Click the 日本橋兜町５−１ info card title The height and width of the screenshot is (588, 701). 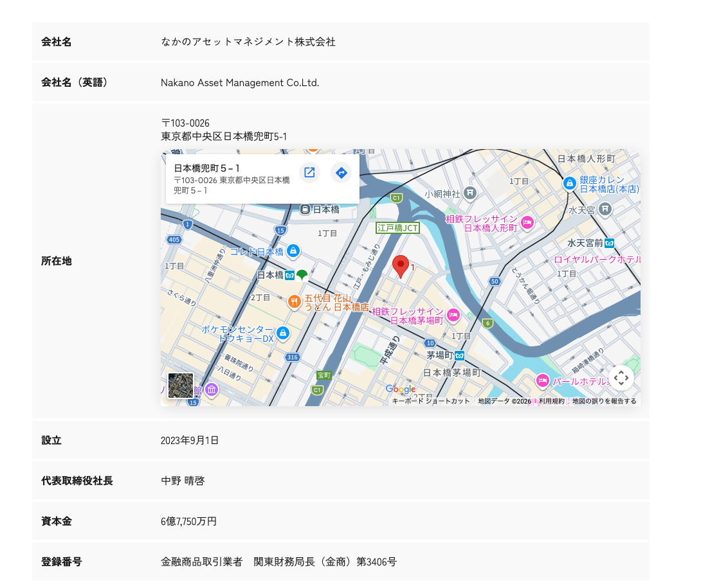tap(206, 168)
